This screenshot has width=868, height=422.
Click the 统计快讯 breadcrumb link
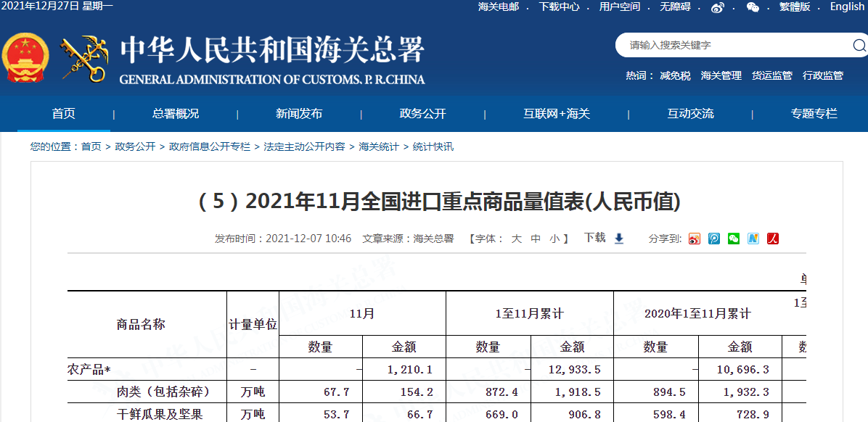click(433, 146)
